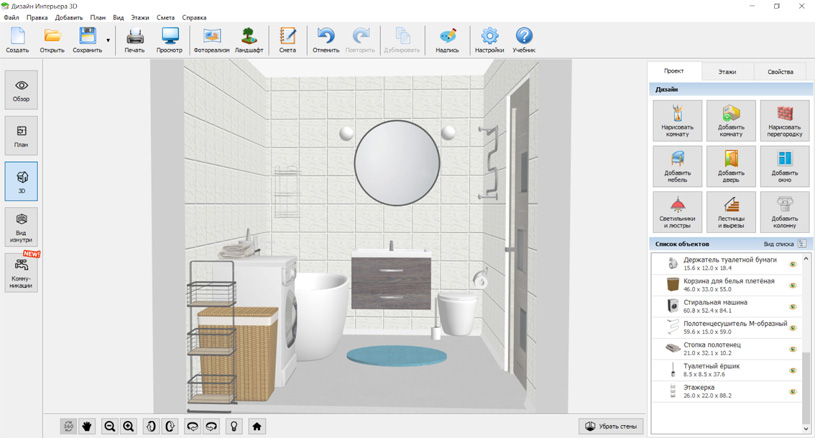Toggle visibility of Стиральная машина
Viewport: 815px width, 438px height.
coord(793,307)
